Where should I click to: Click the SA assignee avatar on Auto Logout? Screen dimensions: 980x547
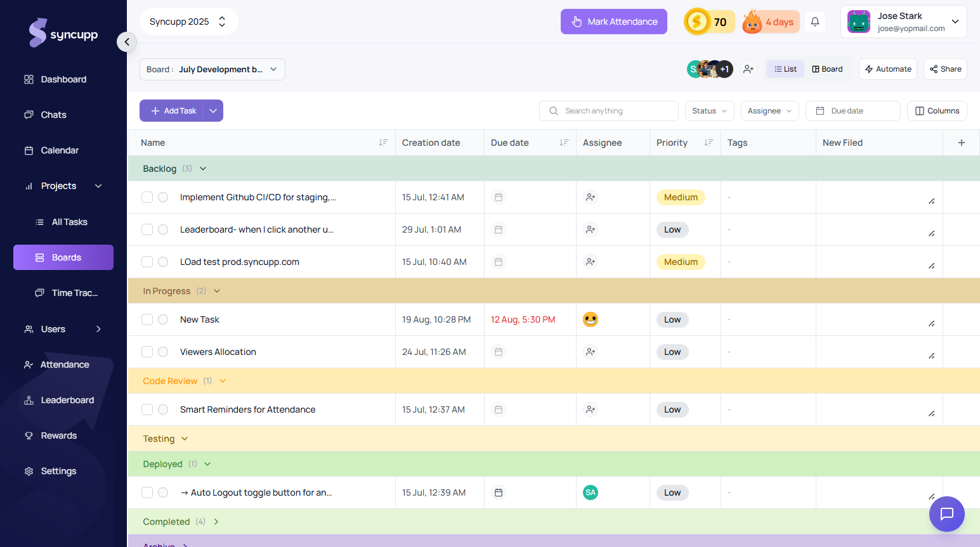[591, 492]
